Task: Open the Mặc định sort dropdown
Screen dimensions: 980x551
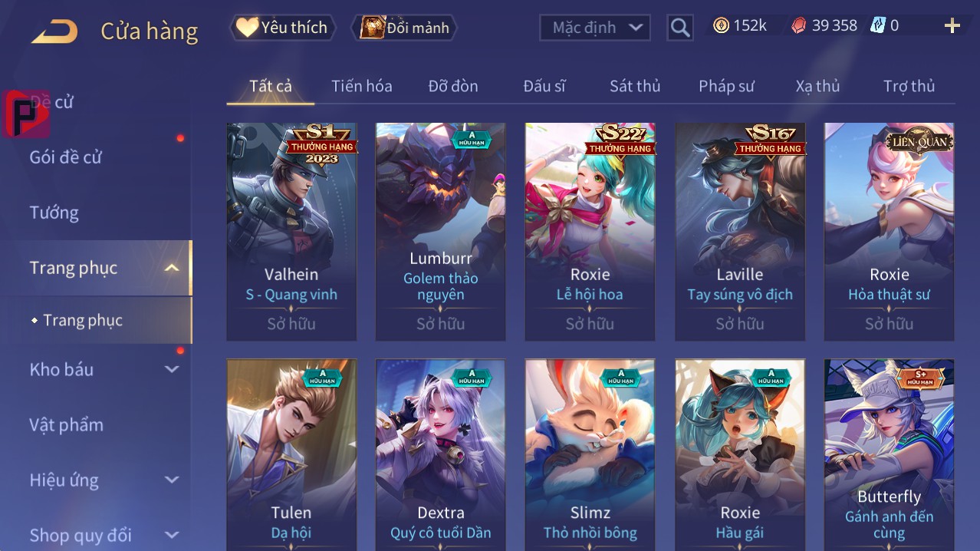Action: click(594, 28)
